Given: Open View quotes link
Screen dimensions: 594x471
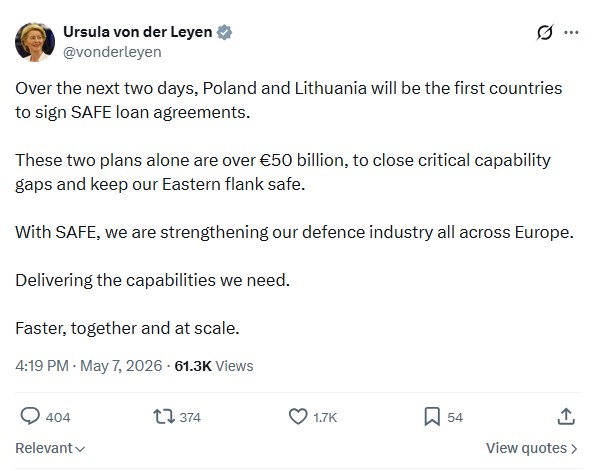Looking at the screenshot, I should [532, 448].
